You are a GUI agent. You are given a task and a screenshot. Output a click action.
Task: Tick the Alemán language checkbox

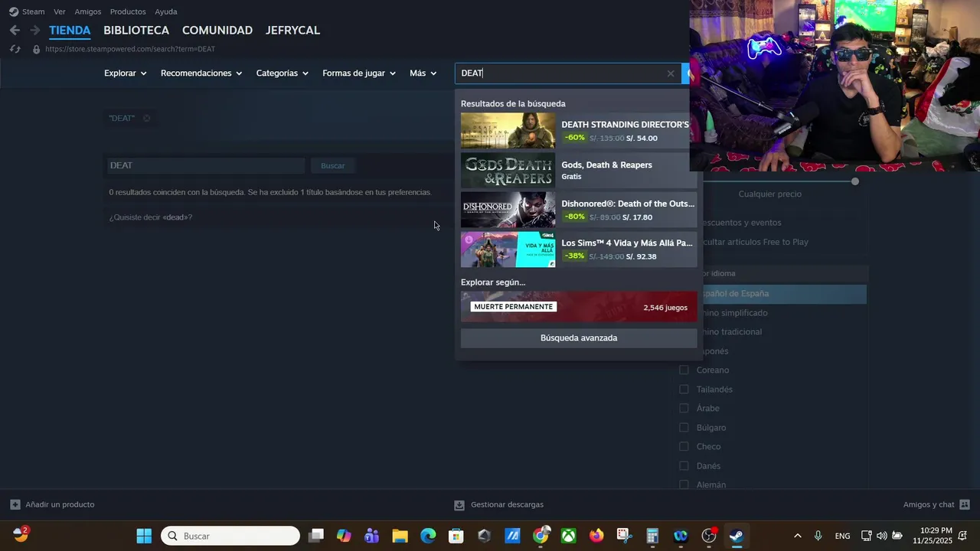pyautogui.click(x=684, y=484)
